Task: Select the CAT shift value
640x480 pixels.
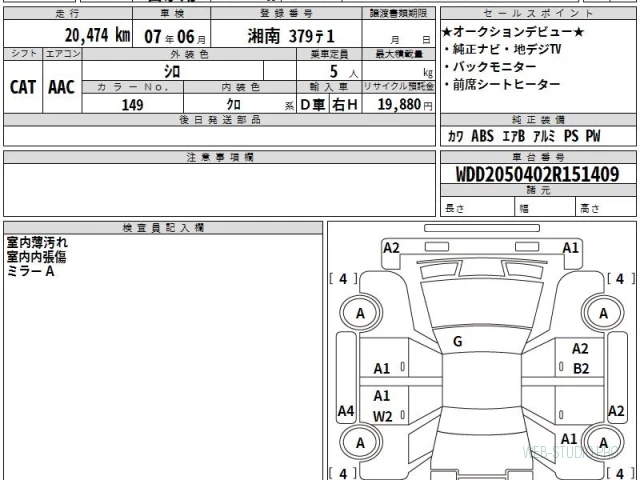Action: (23, 87)
